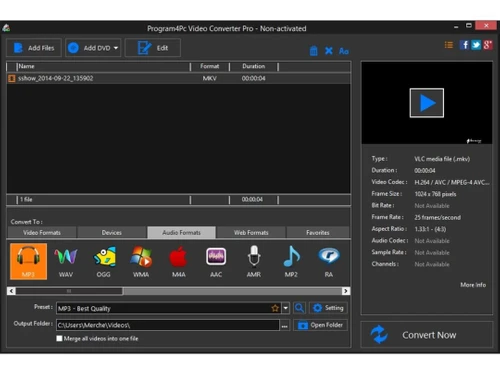Click the format scrollbar right arrow
Image resolution: width=500 pixels, height=375 pixels.
pos(346,291)
